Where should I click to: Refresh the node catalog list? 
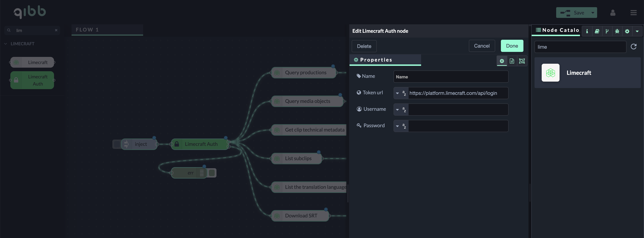click(x=633, y=47)
